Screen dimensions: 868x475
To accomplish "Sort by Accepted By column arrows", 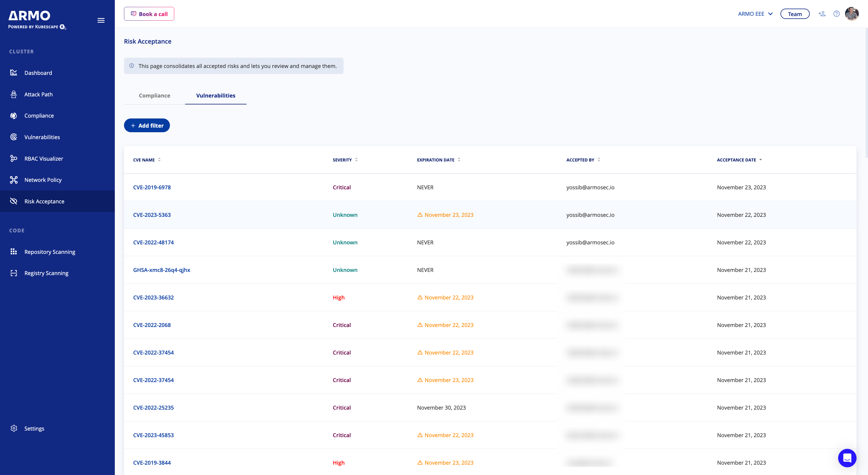I will (x=599, y=160).
